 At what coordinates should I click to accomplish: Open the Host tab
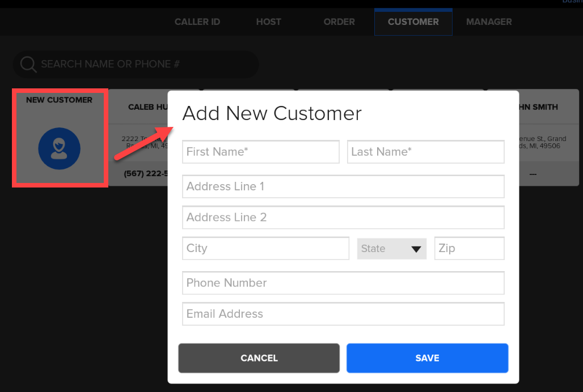click(268, 22)
